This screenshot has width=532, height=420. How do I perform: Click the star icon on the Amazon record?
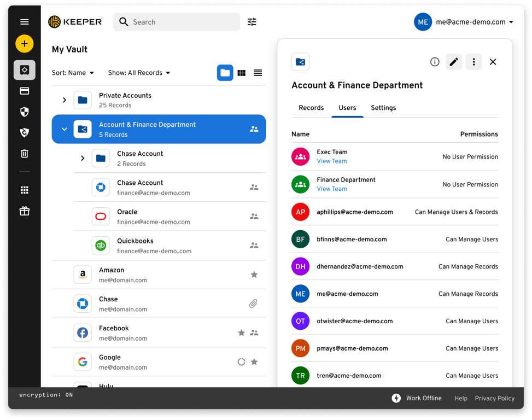254,275
